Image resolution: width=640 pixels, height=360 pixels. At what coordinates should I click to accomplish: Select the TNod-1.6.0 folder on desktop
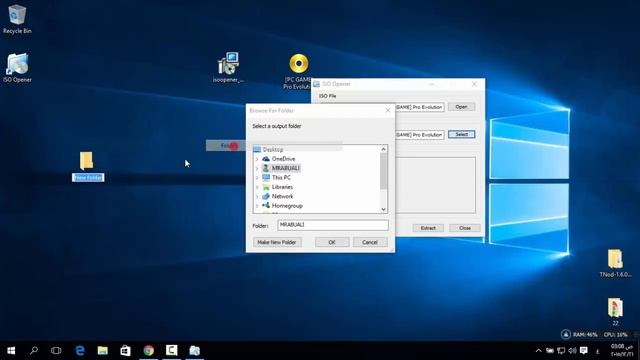pos(615,263)
